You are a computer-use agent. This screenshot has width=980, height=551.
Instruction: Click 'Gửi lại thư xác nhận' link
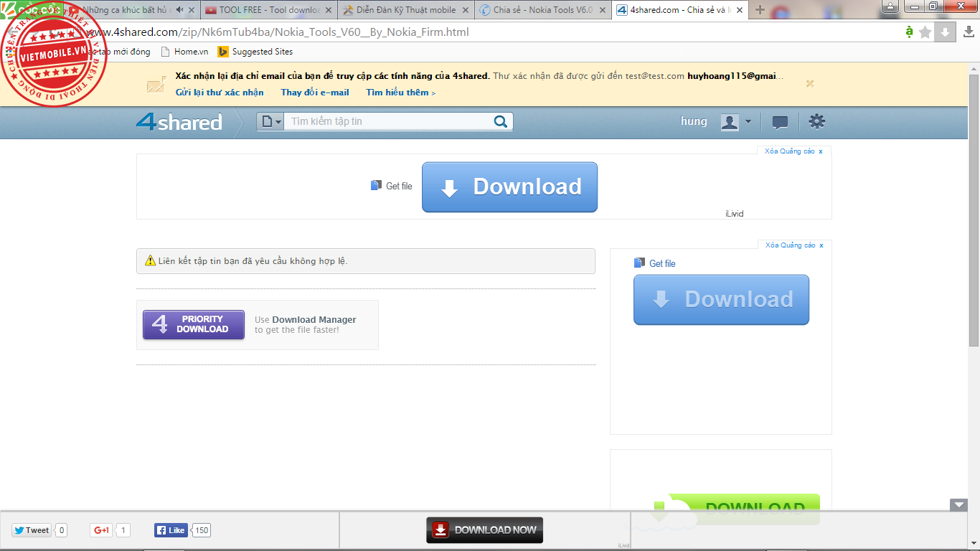tap(220, 93)
